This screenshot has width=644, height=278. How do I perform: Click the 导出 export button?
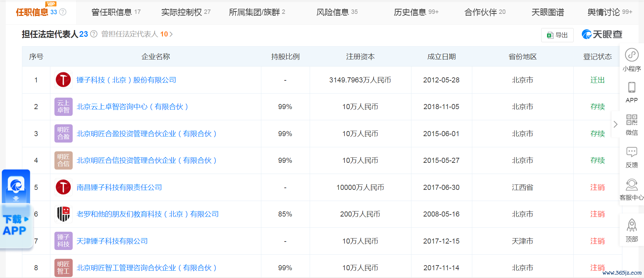click(x=557, y=35)
